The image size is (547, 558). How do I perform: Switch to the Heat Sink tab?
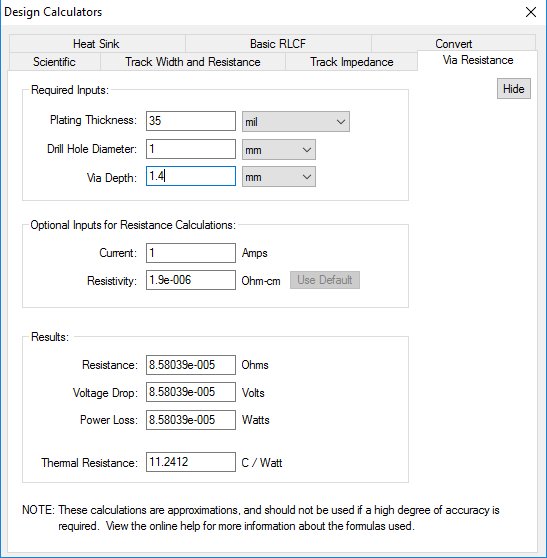[97, 43]
